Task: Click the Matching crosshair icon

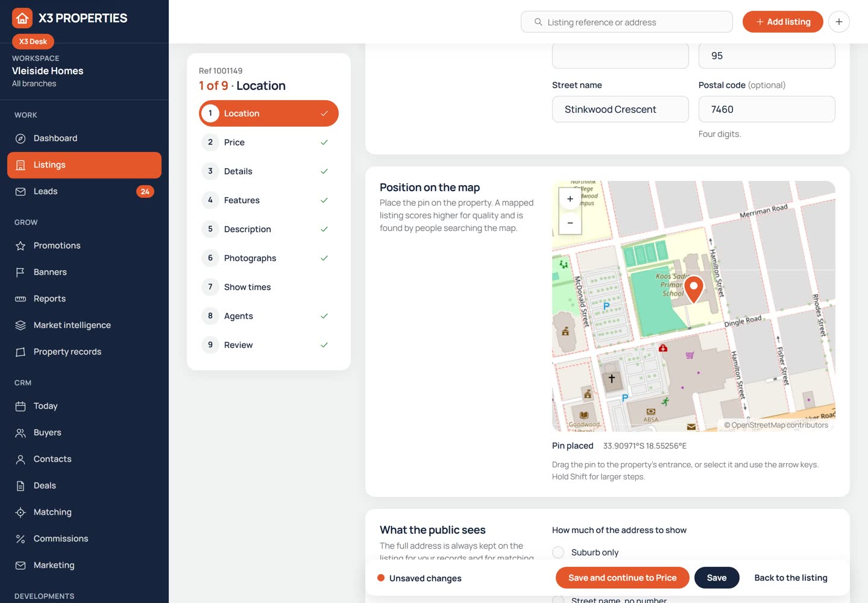Action: point(20,513)
